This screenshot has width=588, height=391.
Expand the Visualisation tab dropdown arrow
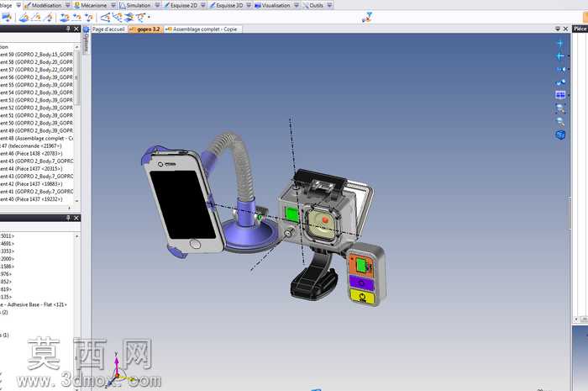coord(297,5)
